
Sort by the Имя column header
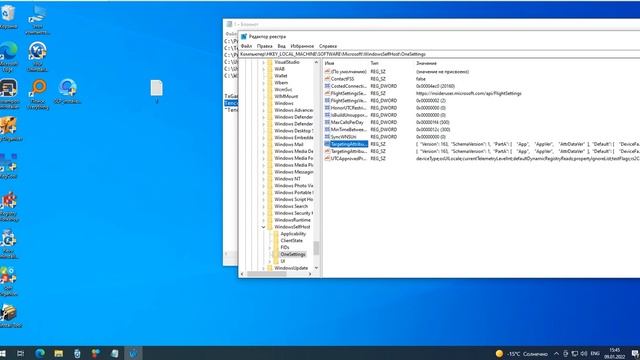click(x=329, y=63)
